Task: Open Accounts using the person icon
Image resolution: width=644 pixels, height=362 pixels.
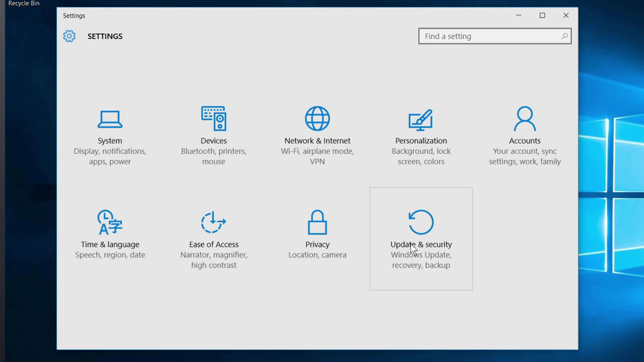Action: (524, 119)
